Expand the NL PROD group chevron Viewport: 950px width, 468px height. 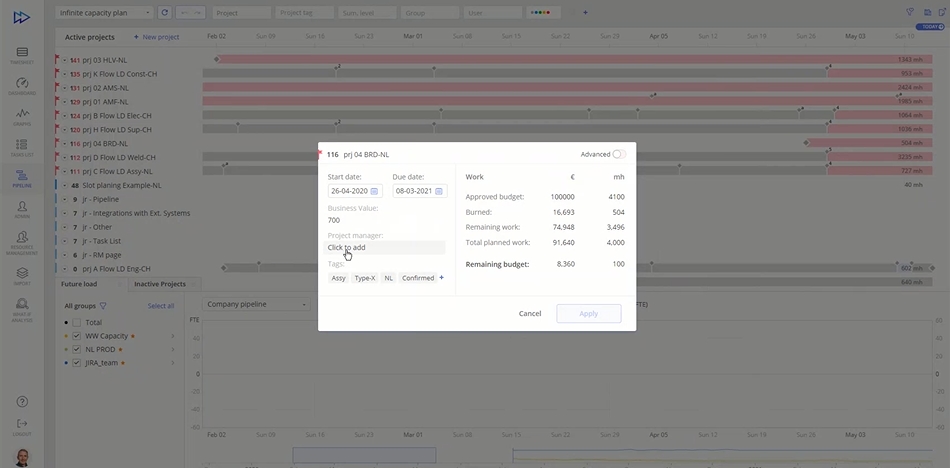[172, 349]
